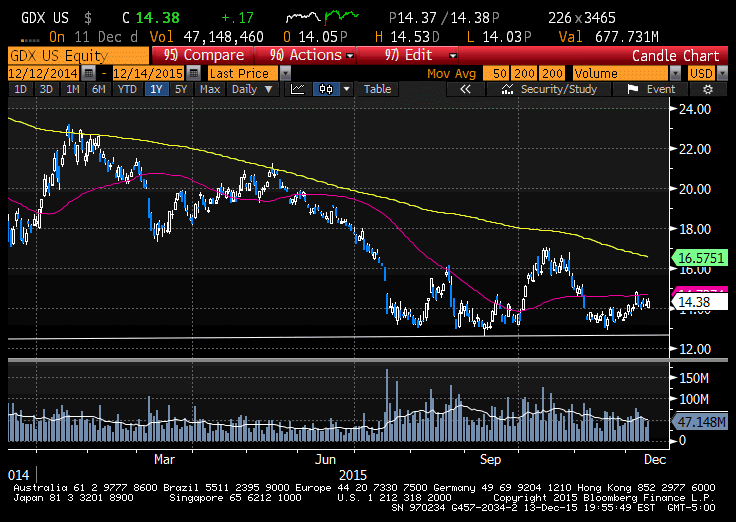
Task: Click the Dec label on time axis
Action: 655,459
